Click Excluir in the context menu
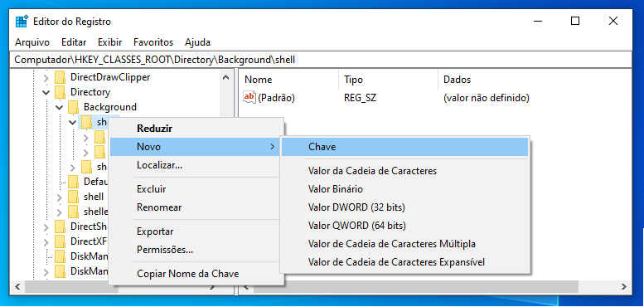The height and width of the screenshot is (307, 644). coord(151,189)
